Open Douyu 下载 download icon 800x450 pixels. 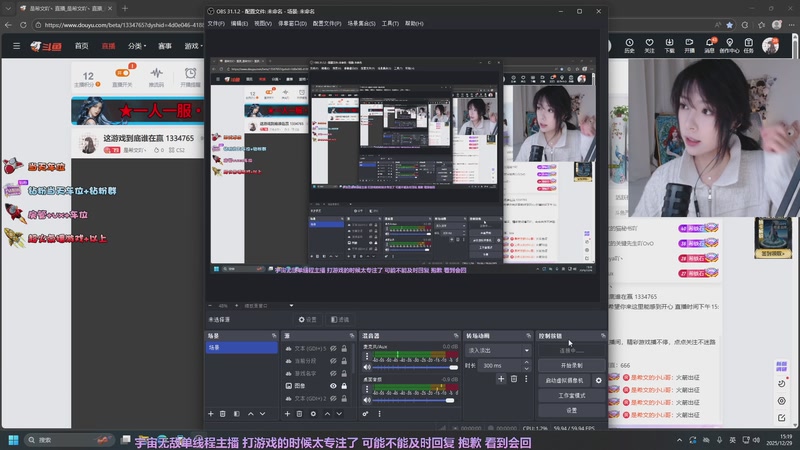click(x=669, y=45)
